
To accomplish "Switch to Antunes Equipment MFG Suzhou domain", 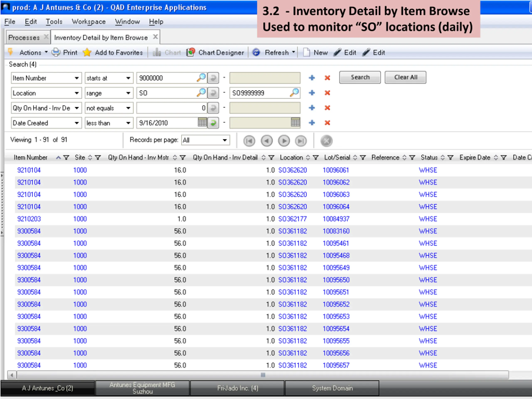I will pyautogui.click(x=142, y=388).
